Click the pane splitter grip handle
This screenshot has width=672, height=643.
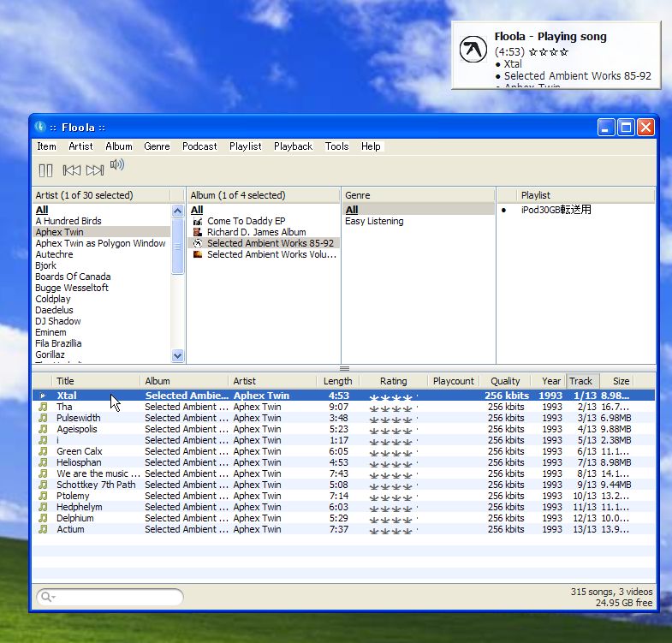344,369
